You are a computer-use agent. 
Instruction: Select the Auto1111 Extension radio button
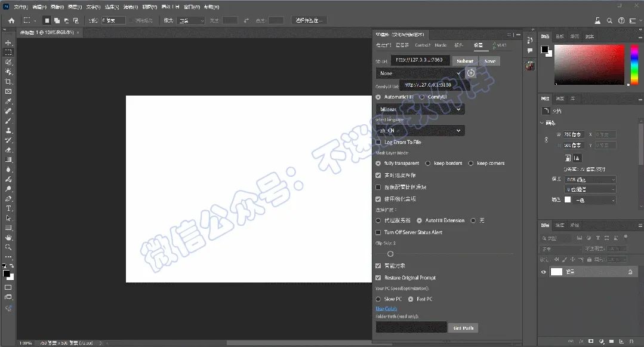(420, 221)
